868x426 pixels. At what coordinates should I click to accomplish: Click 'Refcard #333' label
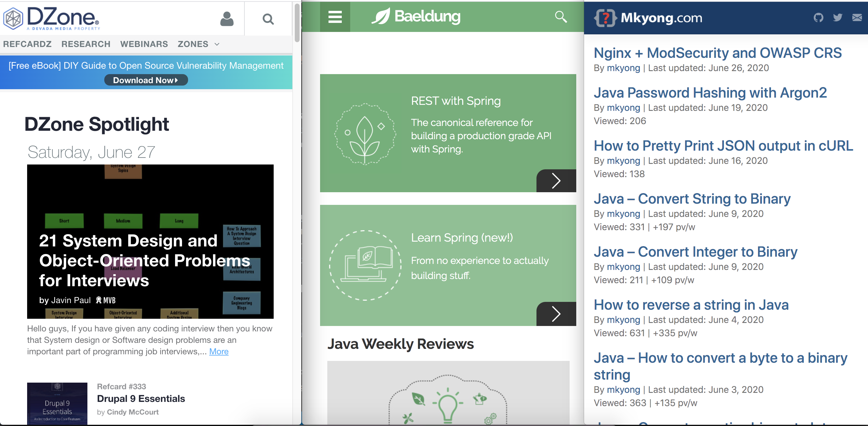(x=121, y=387)
